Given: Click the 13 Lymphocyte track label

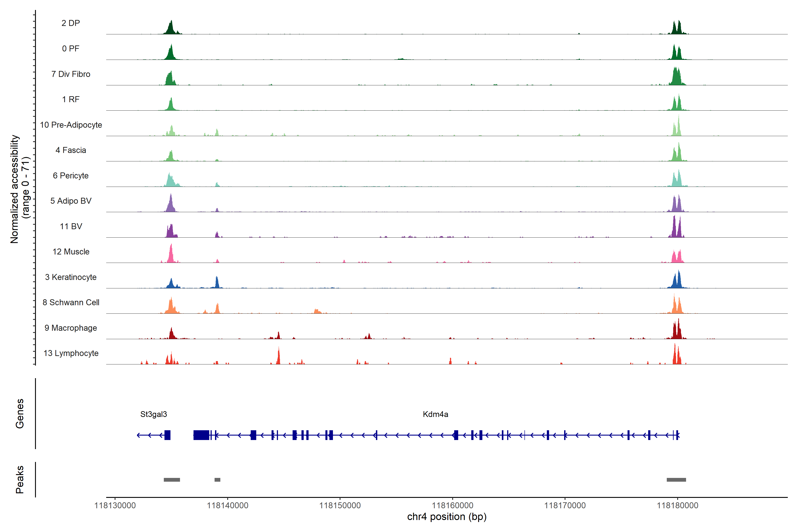Looking at the screenshot, I should click(x=71, y=353).
